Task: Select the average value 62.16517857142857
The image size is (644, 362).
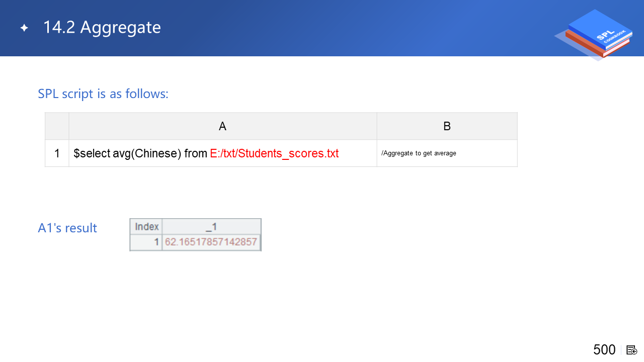Action: 211,242
